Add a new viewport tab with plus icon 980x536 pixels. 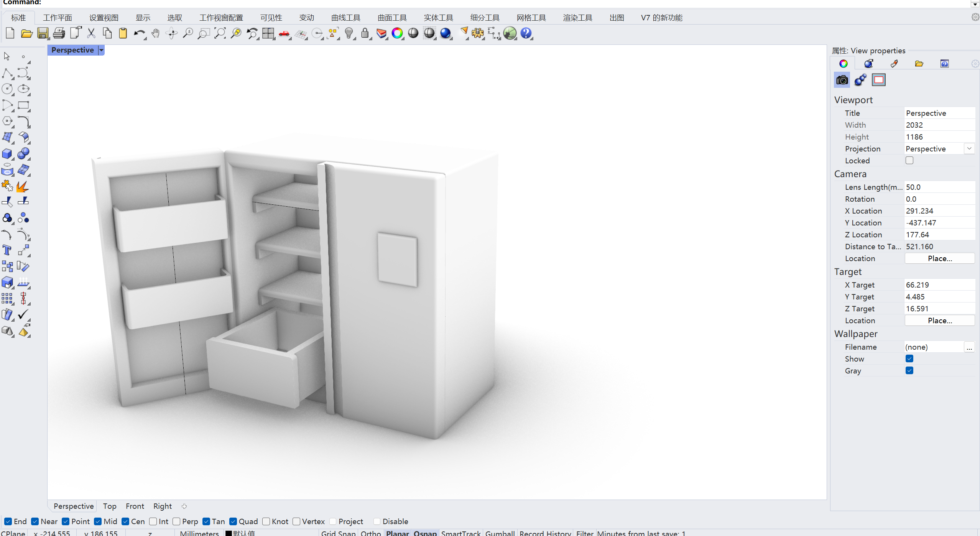click(x=184, y=506)
